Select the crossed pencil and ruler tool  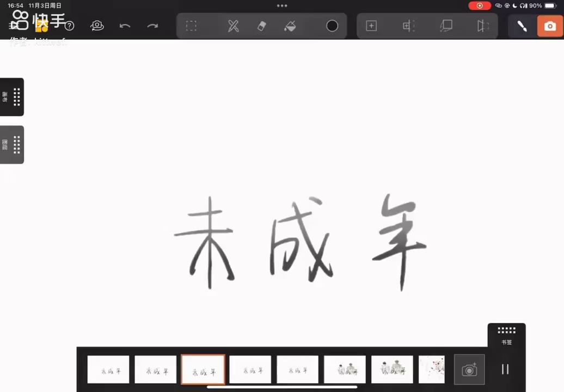coord(233,26)
